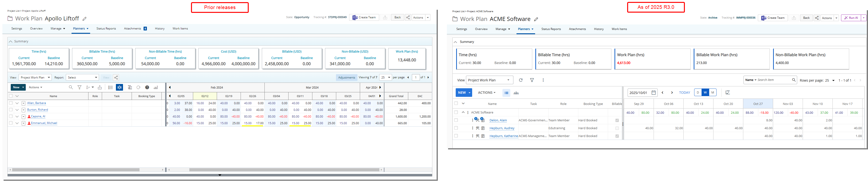Collapse the Summary section in ACME Software
Screen dimensions: 868x182
point(455,42)
